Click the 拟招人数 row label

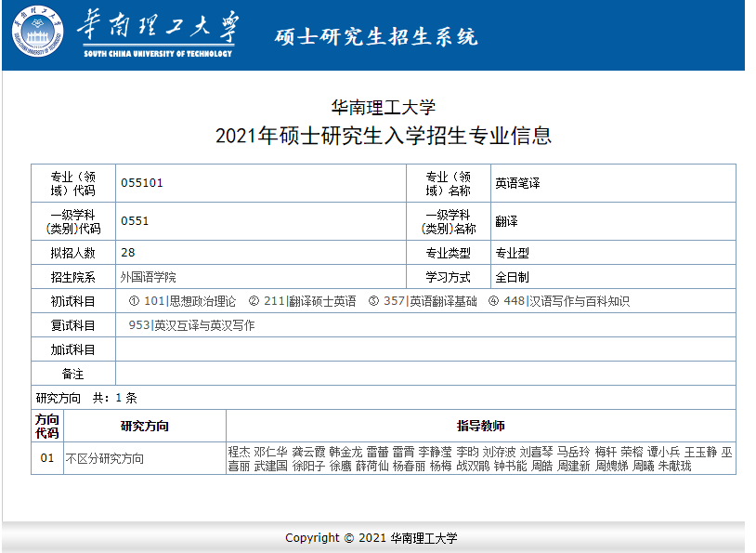point(72,253)
